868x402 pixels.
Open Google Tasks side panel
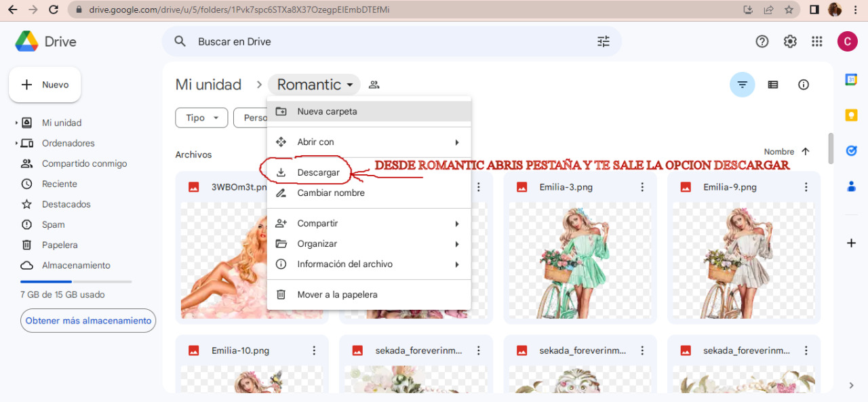coord(851,150)
